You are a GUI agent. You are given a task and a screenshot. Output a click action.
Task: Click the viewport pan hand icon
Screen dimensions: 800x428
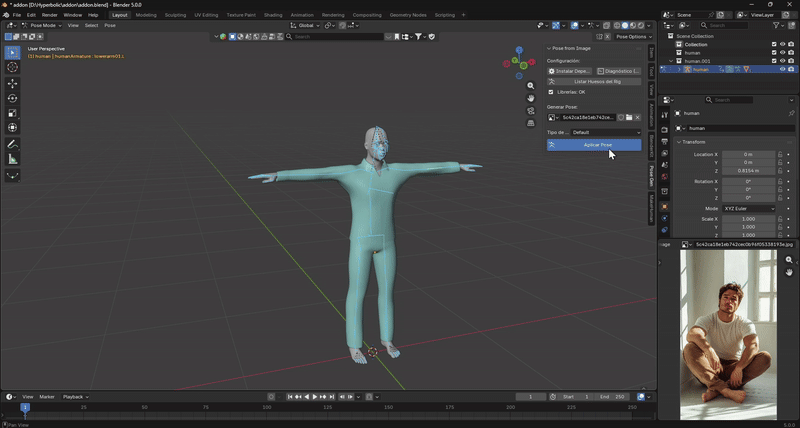coord(531,98)
